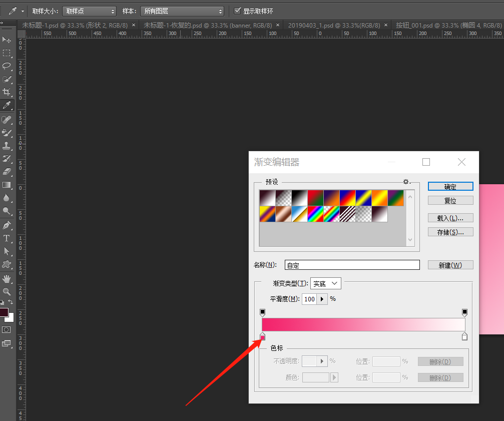Select the Move tool
The image size is (504, 421).
pos(7,40)
